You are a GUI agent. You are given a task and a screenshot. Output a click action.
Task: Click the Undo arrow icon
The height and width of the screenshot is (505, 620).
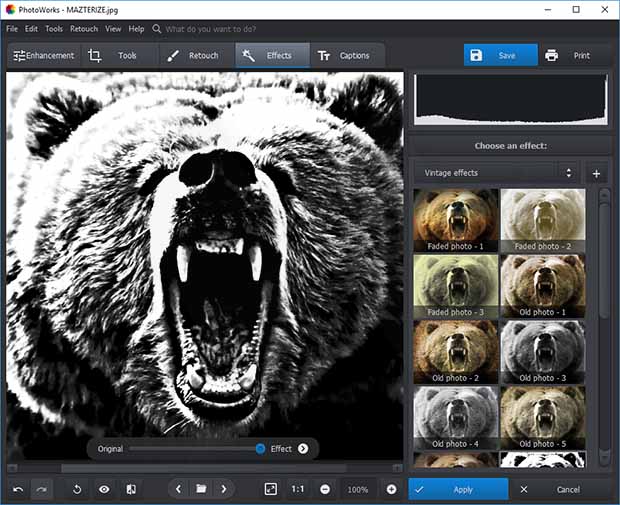tap(18, 490)
